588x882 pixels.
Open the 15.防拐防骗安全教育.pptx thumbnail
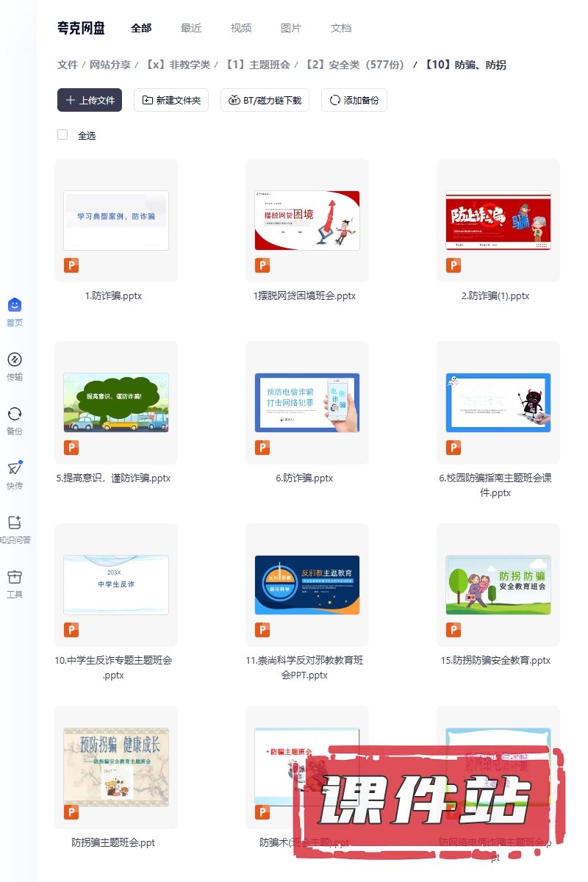click(x=498, y=584)
